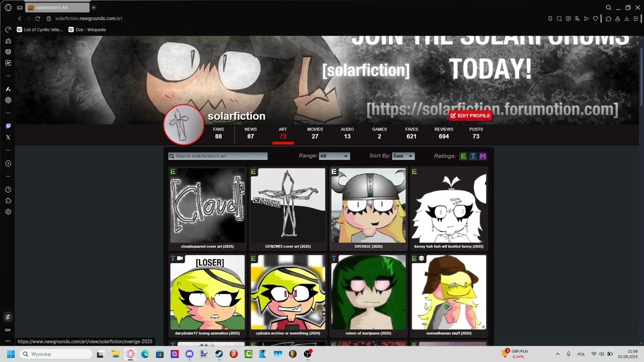Viewport: 644px width, 362px height.
Task: Open List of Cyrillic letters bookmark
Action: coord(40,30)
